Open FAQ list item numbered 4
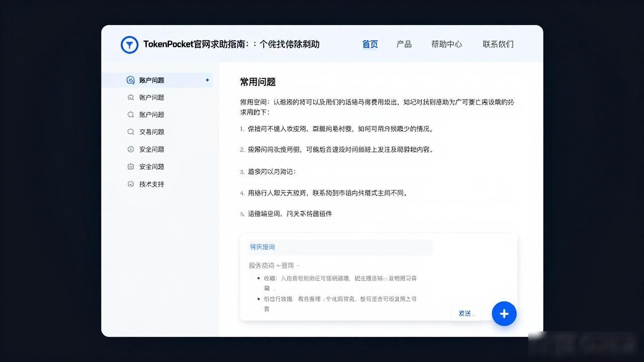The image size is (644, 362). (x=324, y=193)
